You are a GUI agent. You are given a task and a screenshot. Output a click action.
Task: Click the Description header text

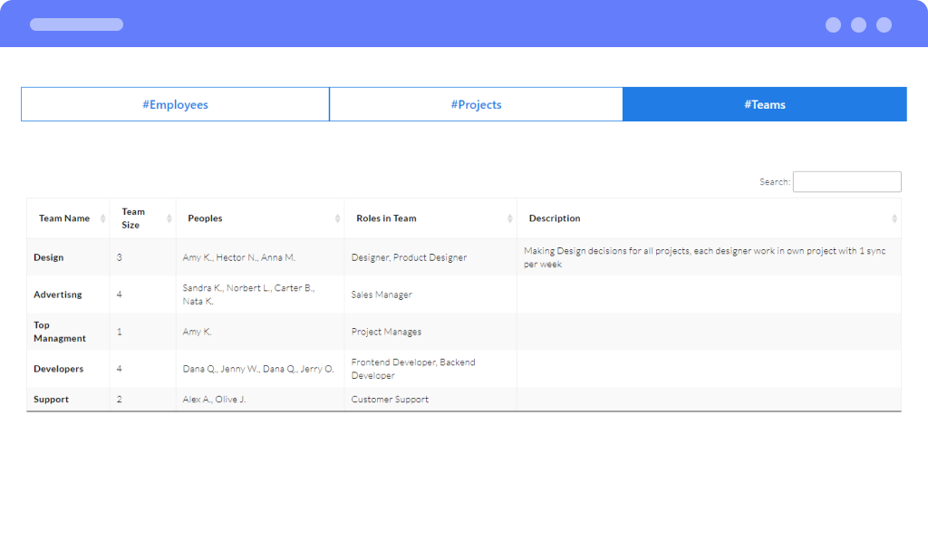[555, 218]
